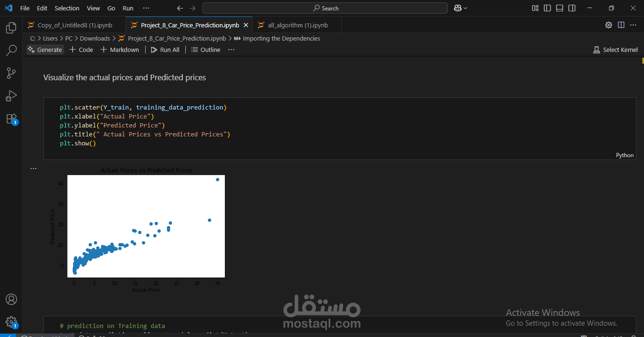
Task: Split the editor to the right
Action: (621, 25)
